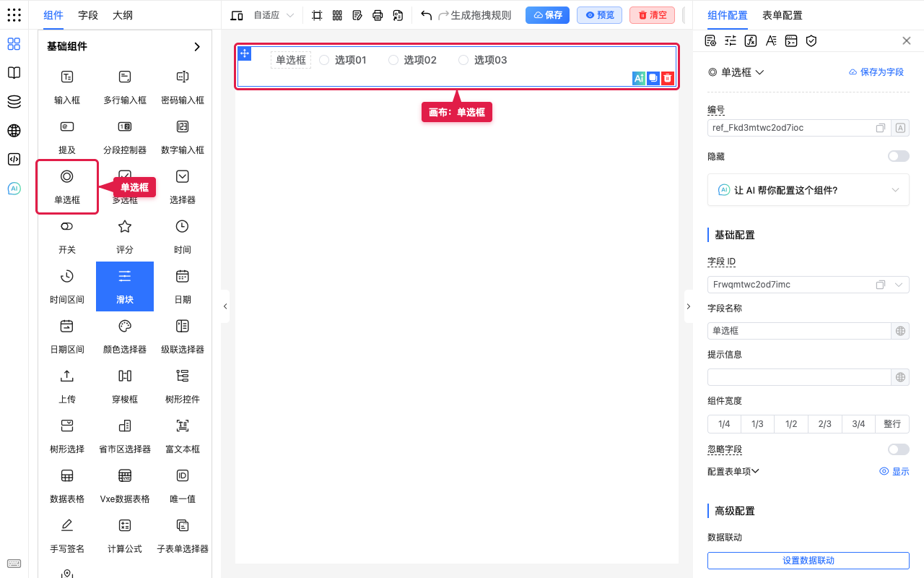Copy the selected 单选框 component
This screenshot has width=924, height=578.
653,78
